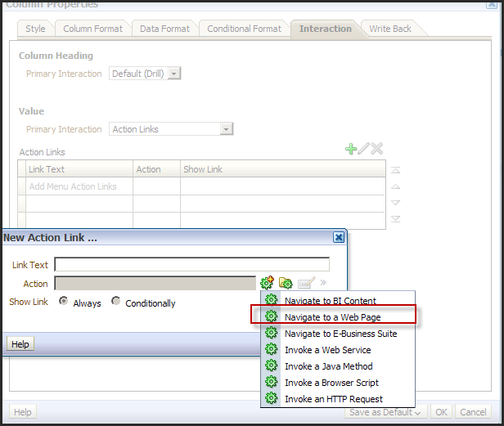Click Help in New Action Link dialog
Image resolution: width=504 pixels, height=426 pixels.
click(x=20, y=344)
